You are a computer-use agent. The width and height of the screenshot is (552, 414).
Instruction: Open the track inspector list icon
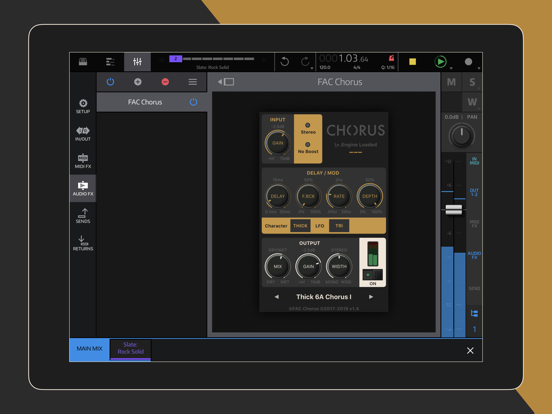[x=110, y=62]
